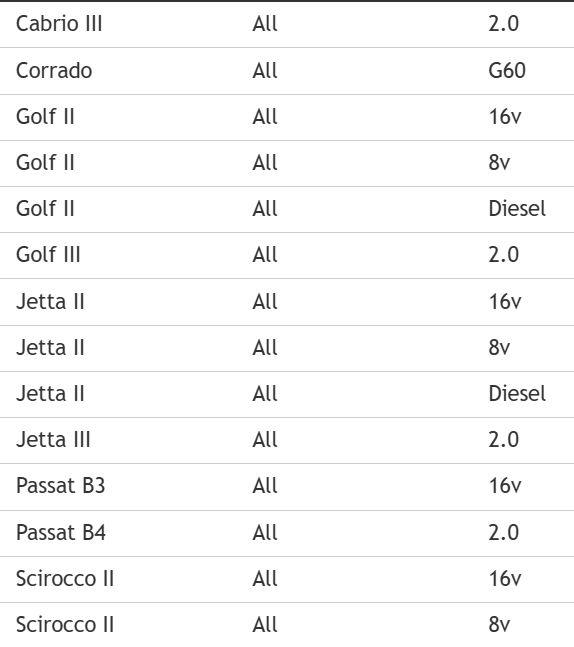Select Scirocco II in the 16v row
574x647 pixels.
(x=65, y=579)
